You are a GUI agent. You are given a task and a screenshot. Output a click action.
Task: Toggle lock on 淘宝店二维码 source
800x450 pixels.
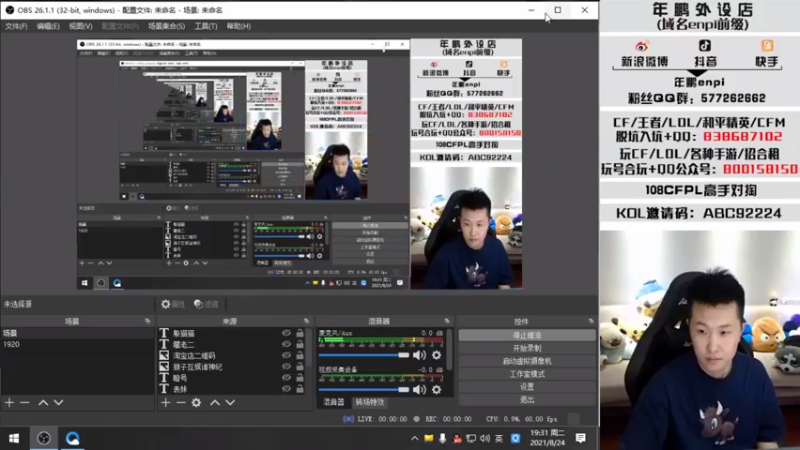pos(300,355)
